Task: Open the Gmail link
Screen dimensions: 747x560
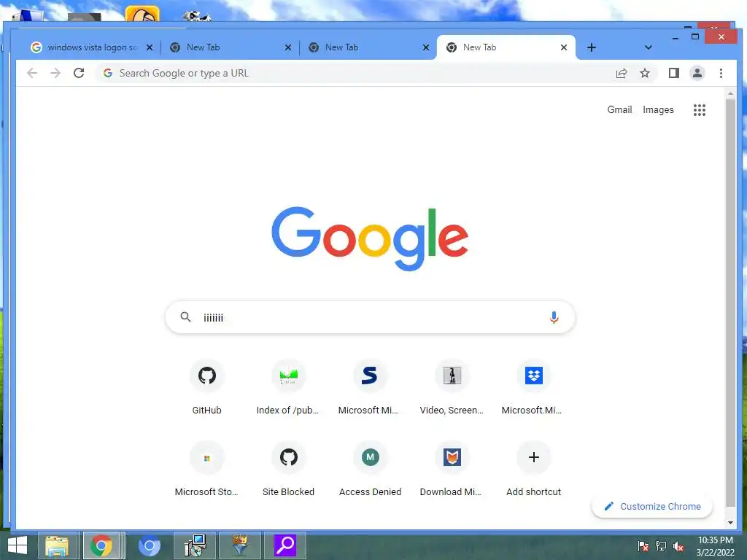Action: tap(619, 109)
